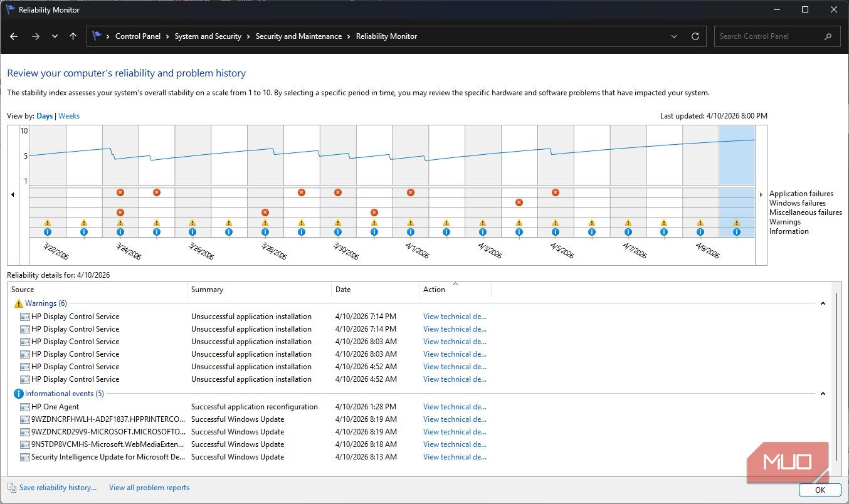849x504 pixels.
Task: Sort by the Date column header
Action: point(375,290)
